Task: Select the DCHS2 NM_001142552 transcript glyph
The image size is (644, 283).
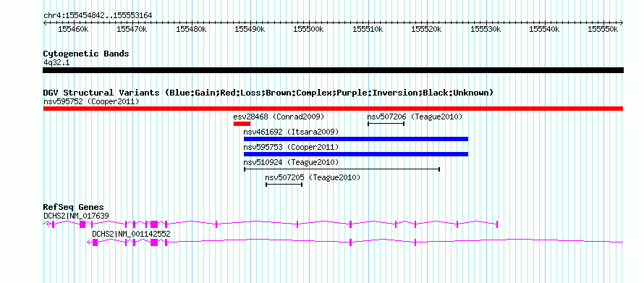Action: (355, 242)
